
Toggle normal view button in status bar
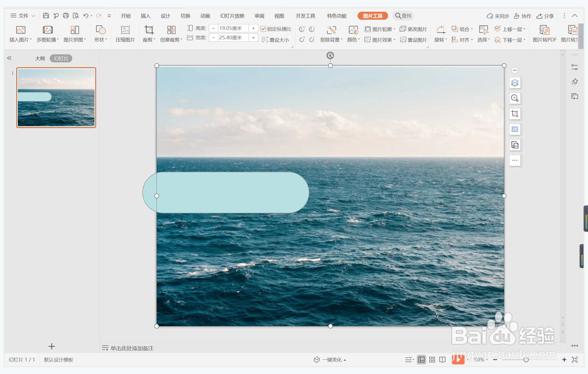[421, 360]
